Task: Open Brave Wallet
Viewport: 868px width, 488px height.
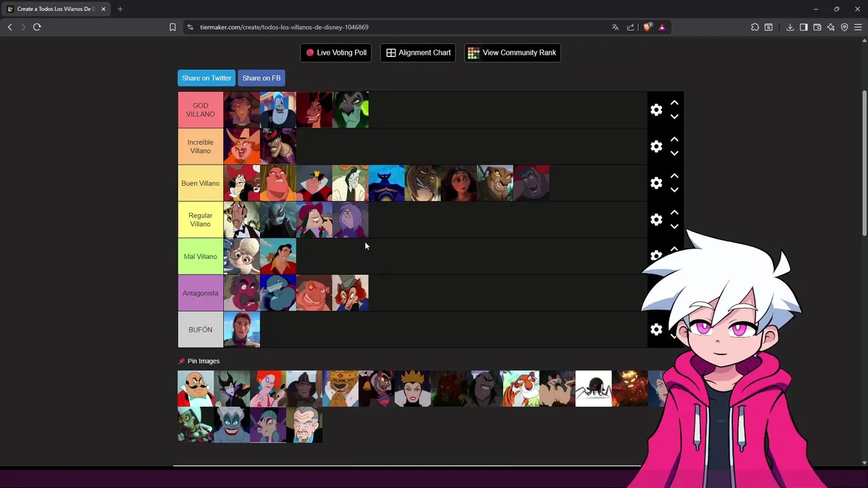Action: tap(817, 27)
